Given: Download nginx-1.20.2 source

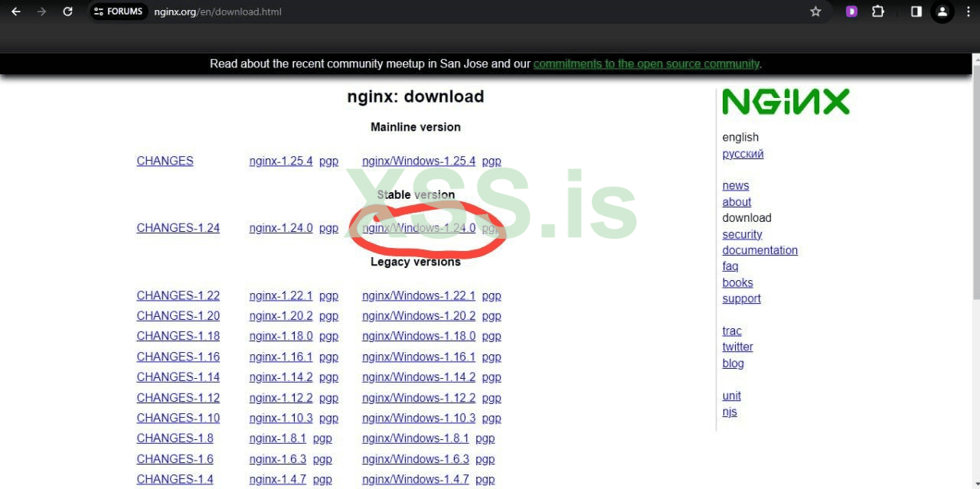Looking at the screenshot, I should point(281,315).
